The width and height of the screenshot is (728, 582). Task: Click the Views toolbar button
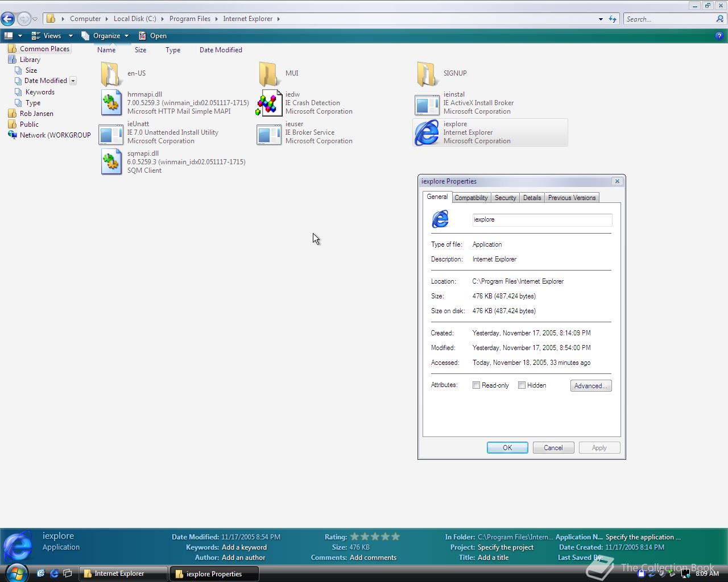pos(47,36)
